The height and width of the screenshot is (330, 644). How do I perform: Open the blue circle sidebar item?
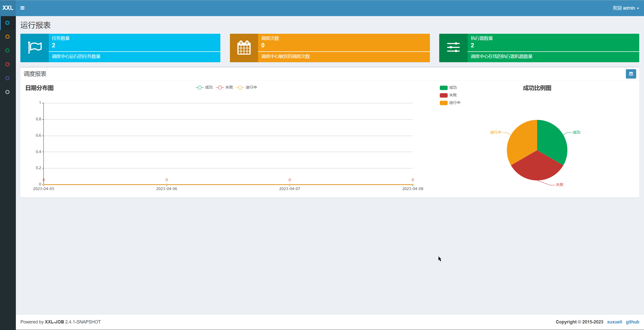(8, 23)
